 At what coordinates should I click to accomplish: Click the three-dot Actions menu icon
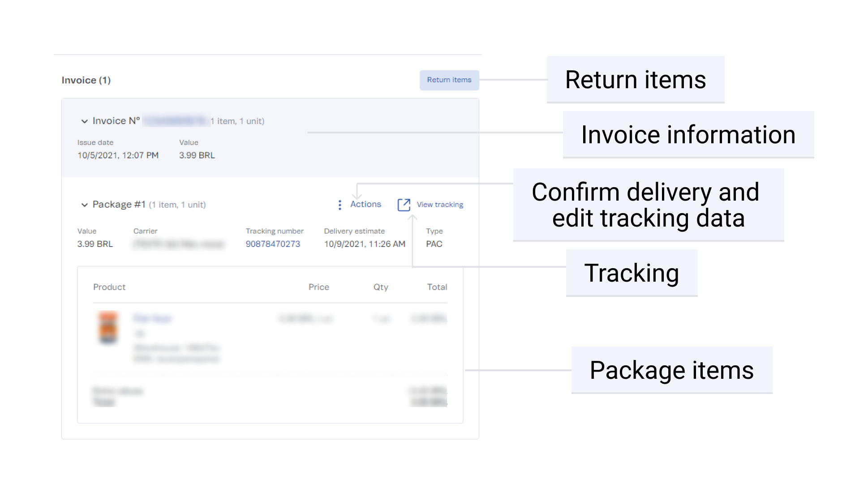point(340,205)
